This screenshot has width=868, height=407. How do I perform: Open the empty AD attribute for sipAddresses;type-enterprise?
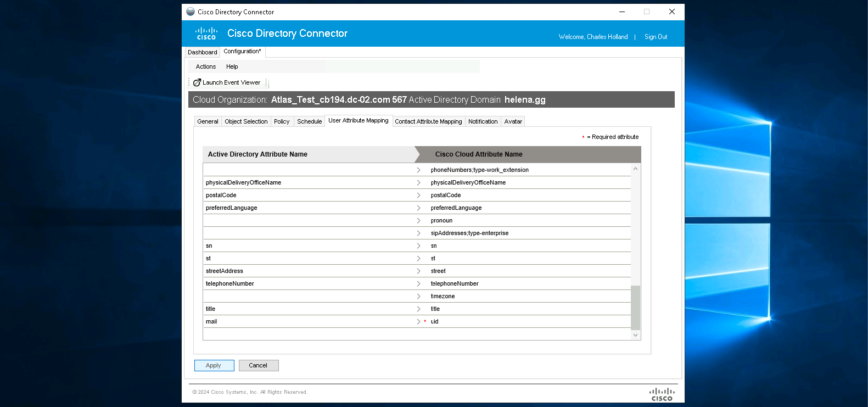click(307, 233)
